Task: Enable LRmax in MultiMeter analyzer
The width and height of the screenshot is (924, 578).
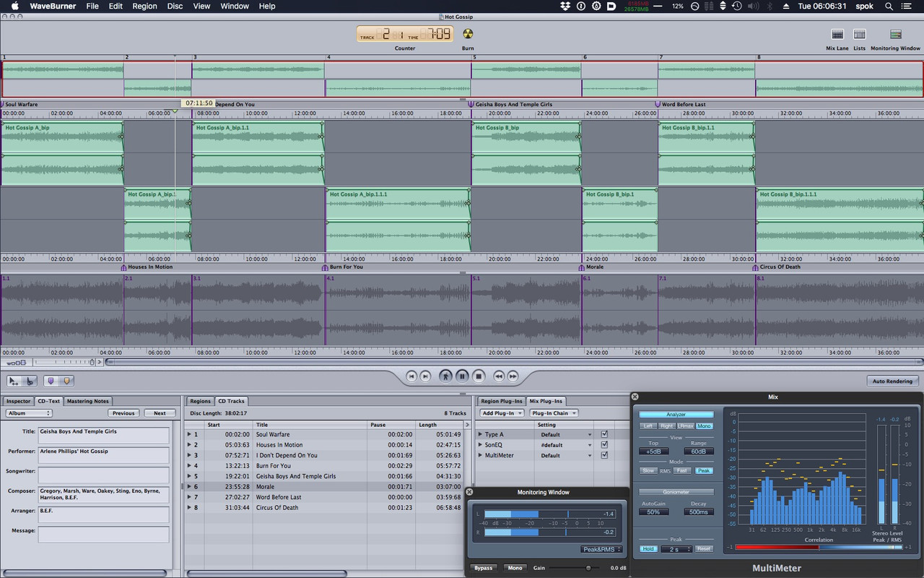Action: coord(685,426)
